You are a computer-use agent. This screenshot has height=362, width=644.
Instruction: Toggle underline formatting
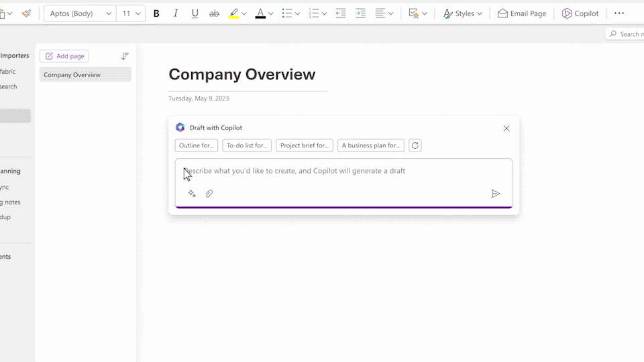click(195, 13)
